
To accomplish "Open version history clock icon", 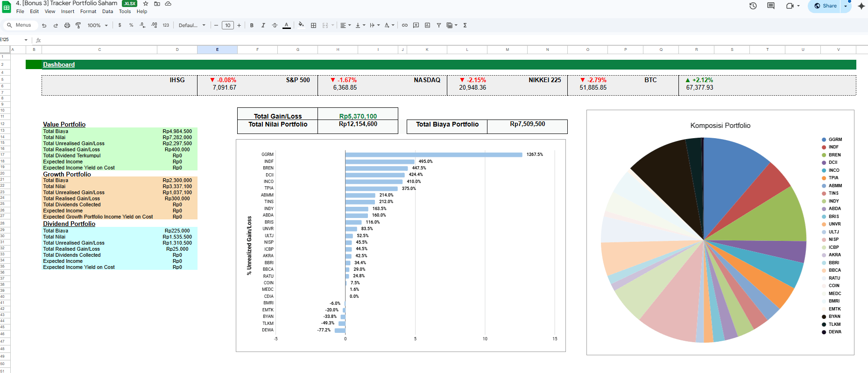I will click(753, 6).
